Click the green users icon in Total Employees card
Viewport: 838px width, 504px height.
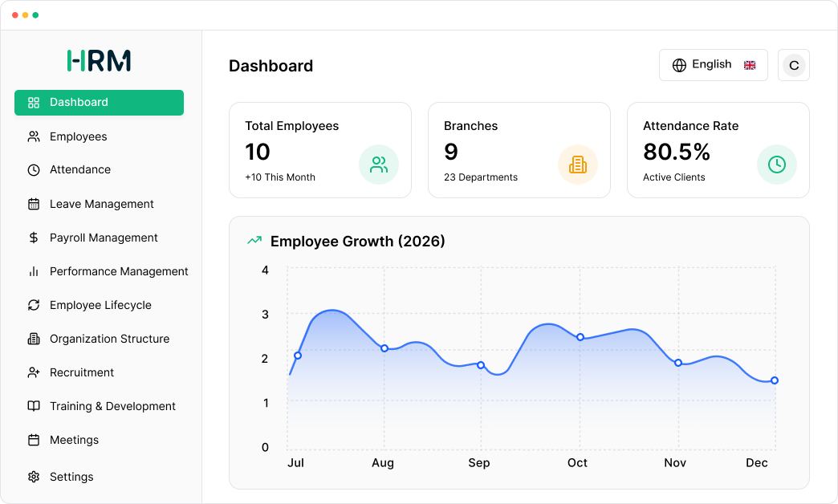pos(379,165)
